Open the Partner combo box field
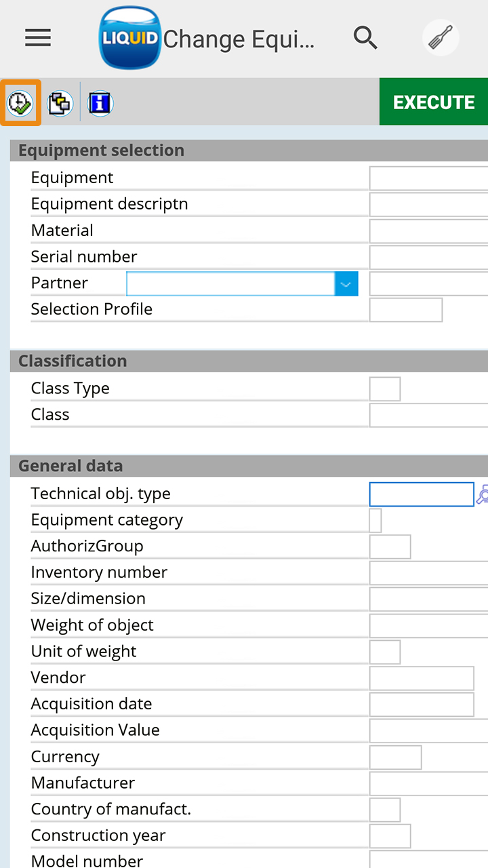The width and height of the screenshot is (488, 868). click(x=230, y=284)
